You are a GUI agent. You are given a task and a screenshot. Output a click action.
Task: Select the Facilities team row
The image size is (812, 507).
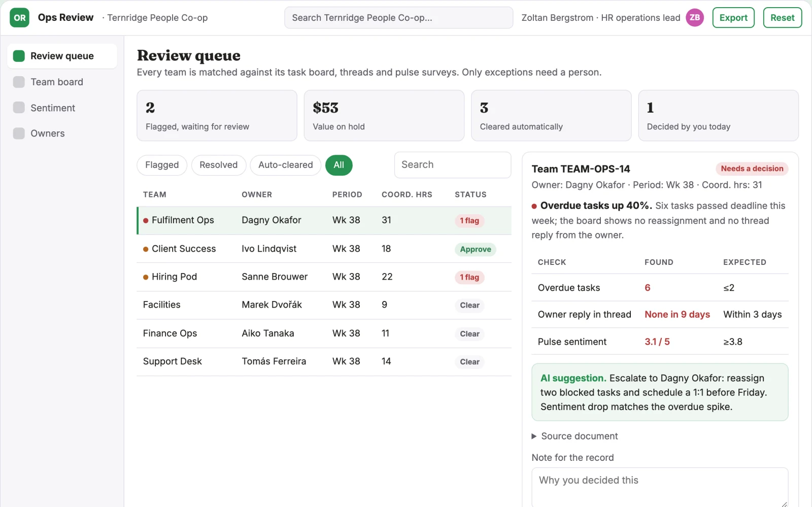point(324,305)
